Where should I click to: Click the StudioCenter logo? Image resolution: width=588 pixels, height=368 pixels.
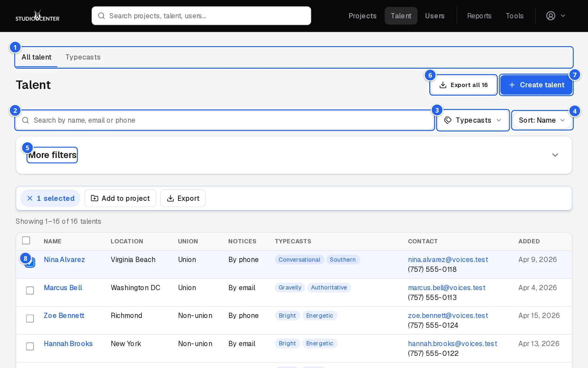[38, 16]
